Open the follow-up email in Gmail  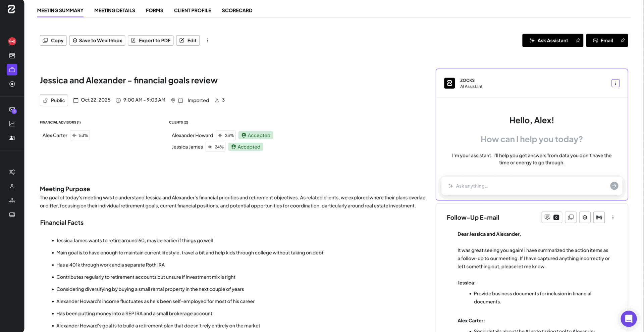click(599, 217)
